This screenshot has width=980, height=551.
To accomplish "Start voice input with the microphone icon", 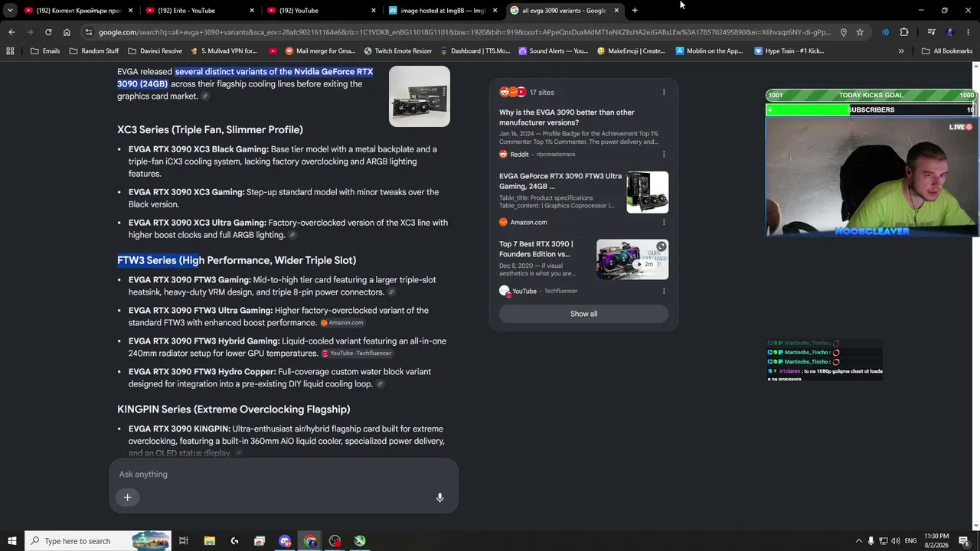I will (439, 497).
